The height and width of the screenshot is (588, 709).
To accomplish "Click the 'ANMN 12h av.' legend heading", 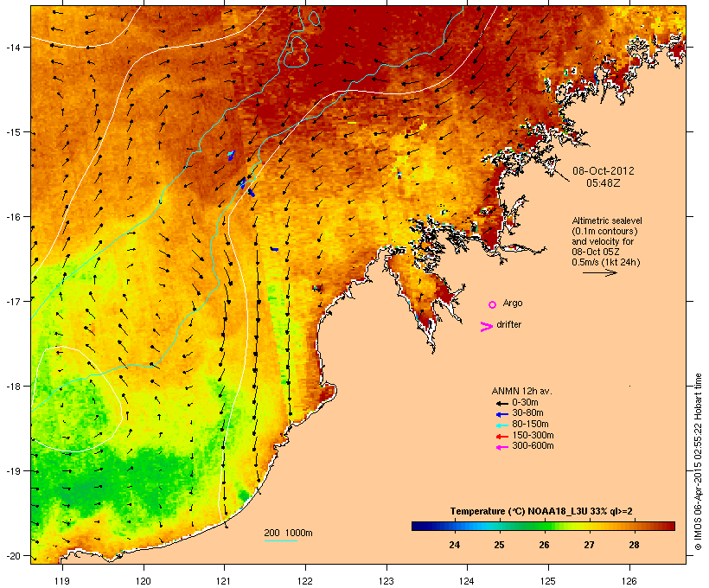I will pos(521,391).
